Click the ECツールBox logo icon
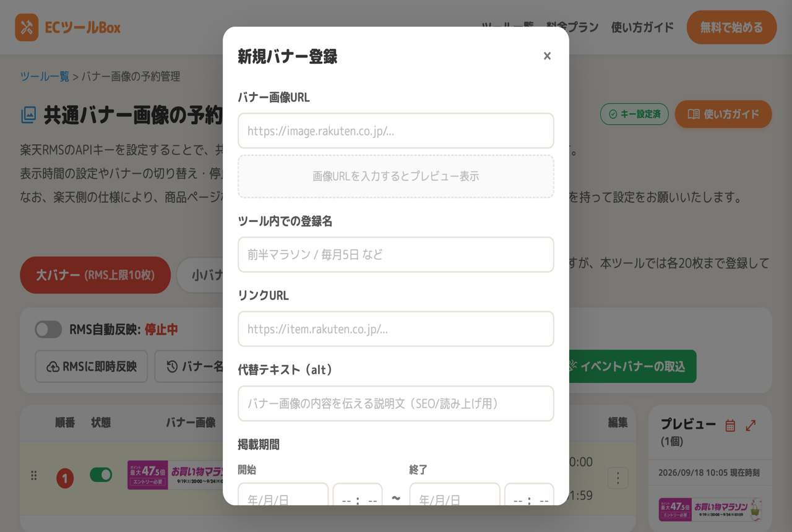Image resolution: width=792 pixels, height=532 pixels. (x=27, y=28)
